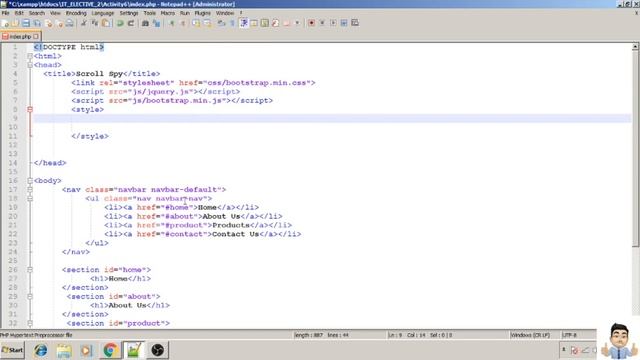The width and height of the screenshot is (640, 360).
Task: Click the empty highlighted line 9
Action: (332, 118)
